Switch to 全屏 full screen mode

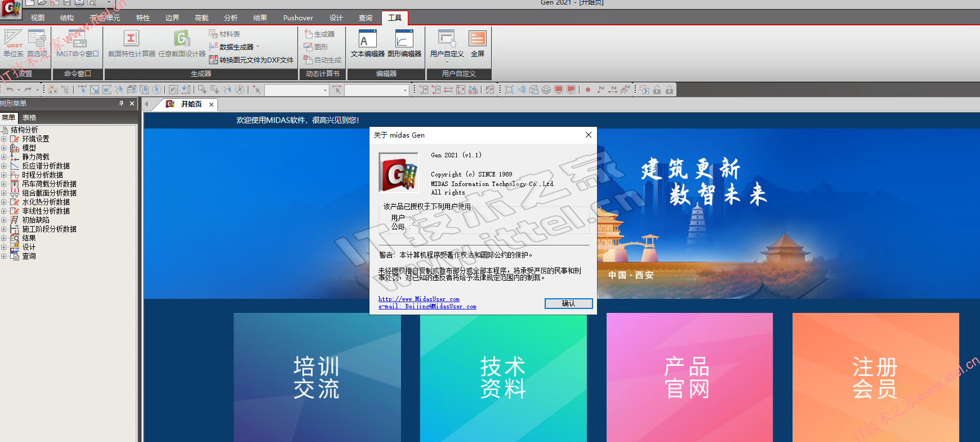click(478, 44)
